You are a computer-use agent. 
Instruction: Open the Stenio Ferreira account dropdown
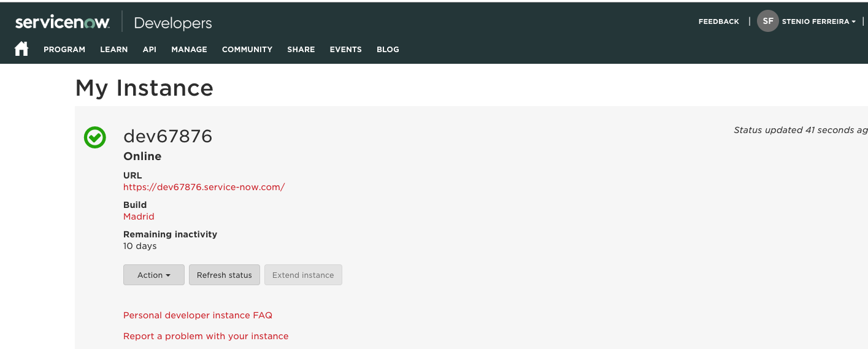[x=818, y=21]
